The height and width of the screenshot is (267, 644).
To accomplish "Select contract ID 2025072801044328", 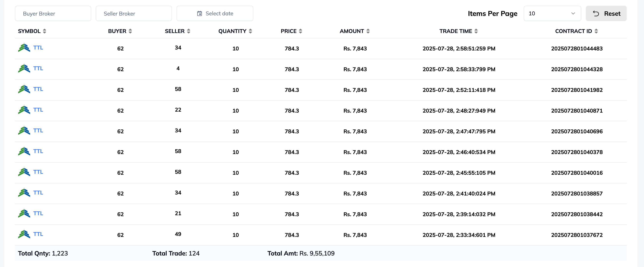I will click(577, 69).
